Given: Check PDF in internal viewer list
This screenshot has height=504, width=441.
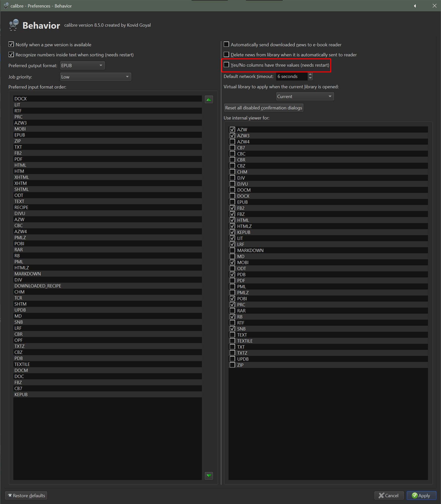Looking at the screenshot, I should 232,280.
